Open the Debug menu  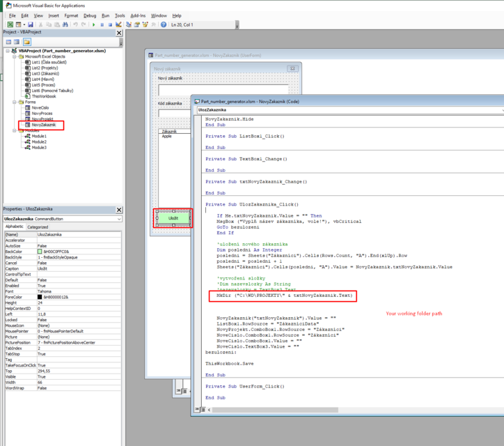point(90,15)
